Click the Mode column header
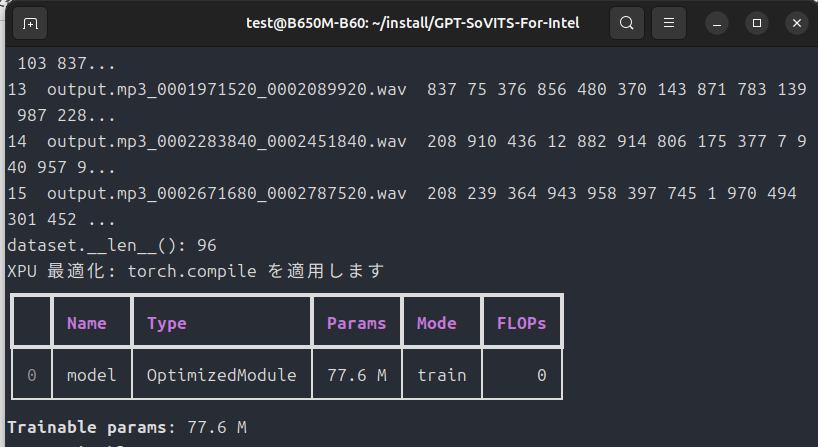This screenshot has width=818, height=447. pyautogui.click(x=436, y=323)
